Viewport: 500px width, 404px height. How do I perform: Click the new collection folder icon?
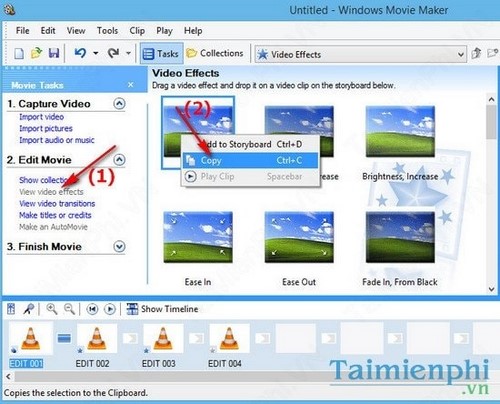point(493,53)
